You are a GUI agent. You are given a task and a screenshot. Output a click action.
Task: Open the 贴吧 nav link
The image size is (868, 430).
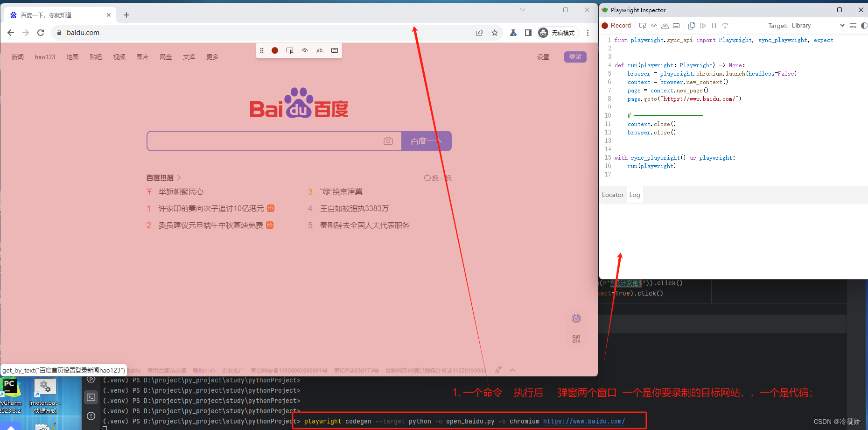pyautogui.click(x=96, y=57)
